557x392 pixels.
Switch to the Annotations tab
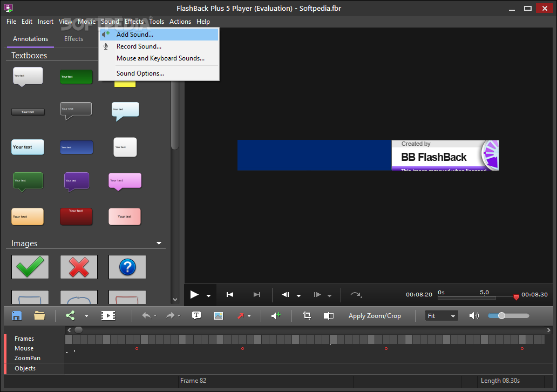click(x=31, y=39)
